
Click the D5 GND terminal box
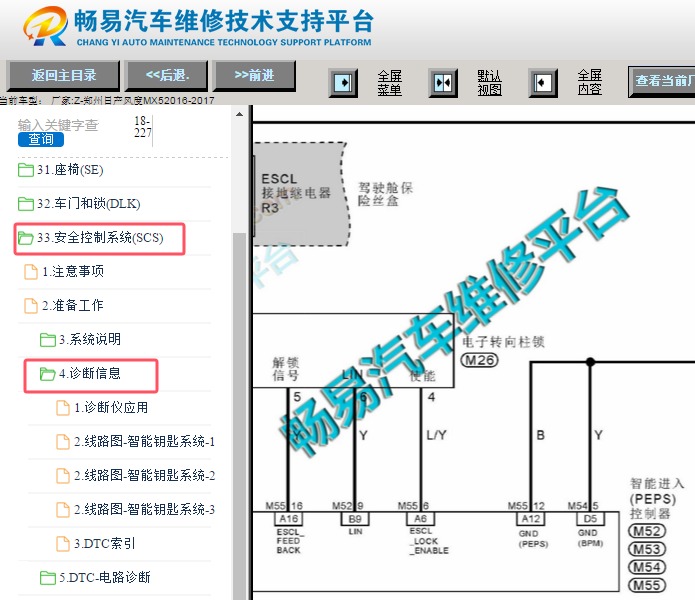(590, 518)
